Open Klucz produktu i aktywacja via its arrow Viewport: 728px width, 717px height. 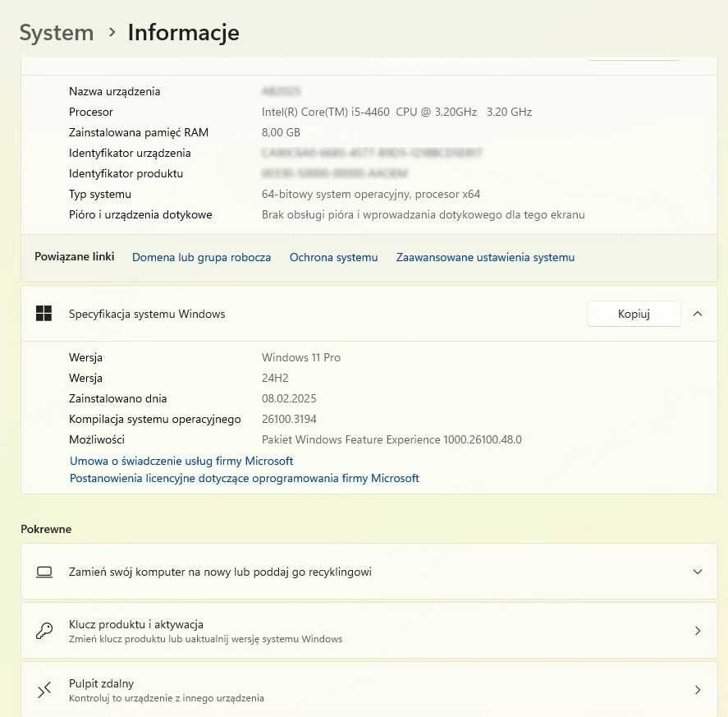(x=698, y=631)
